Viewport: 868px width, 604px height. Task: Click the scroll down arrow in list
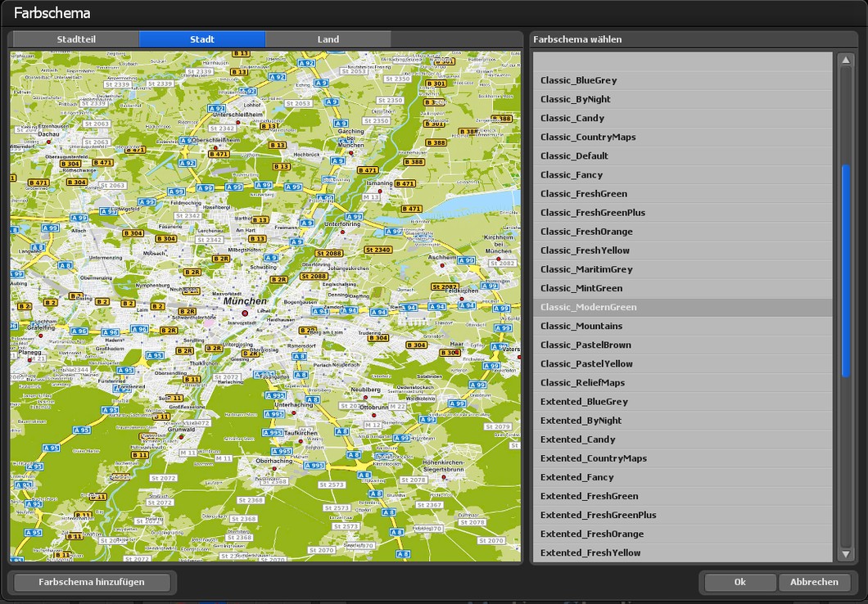point(846,554)
